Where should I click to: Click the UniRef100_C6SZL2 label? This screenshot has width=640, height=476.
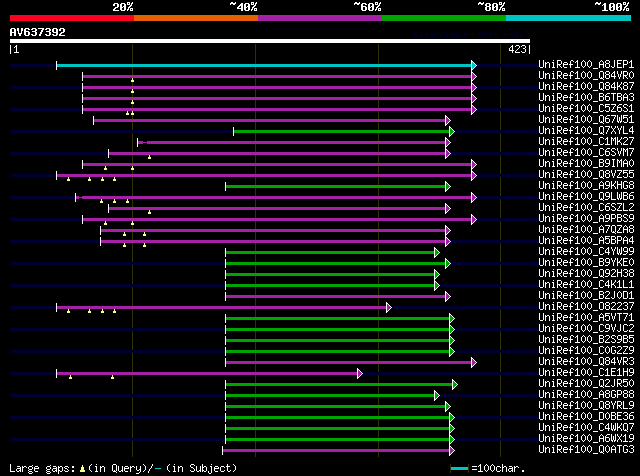pos(586,208)
